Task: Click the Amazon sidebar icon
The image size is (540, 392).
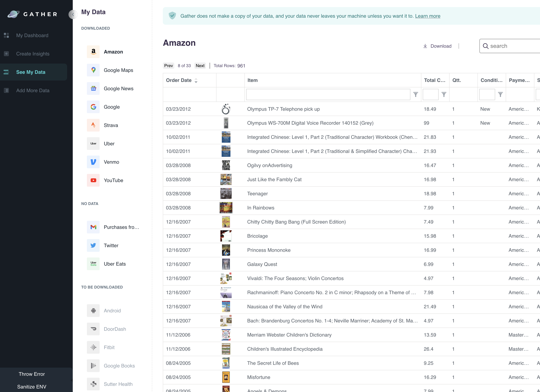Action: (93, 52)
